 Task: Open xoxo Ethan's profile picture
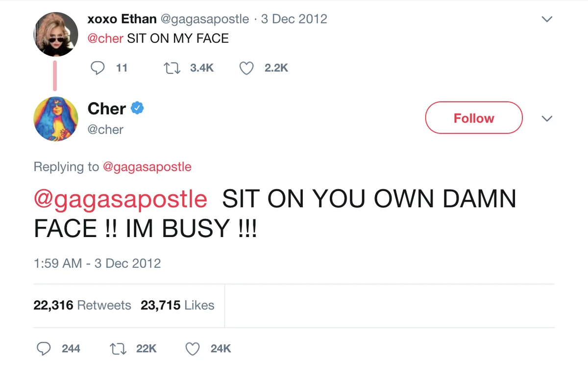coord(55,34)
